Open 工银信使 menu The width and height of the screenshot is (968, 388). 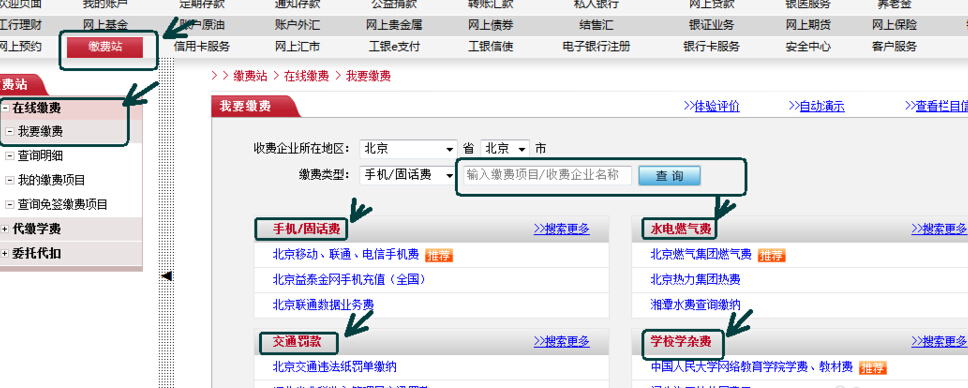tap(490, 46)
